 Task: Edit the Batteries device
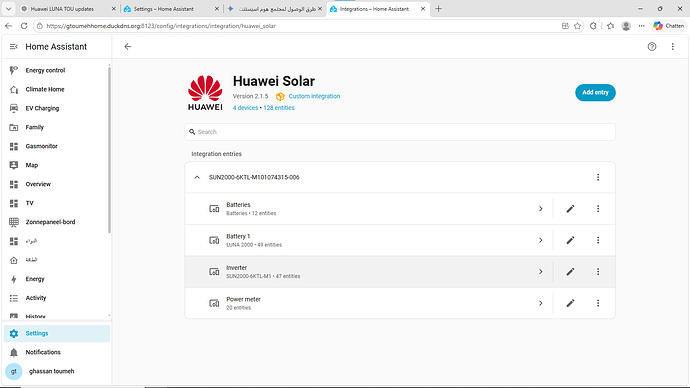click(x=570, y=209)
